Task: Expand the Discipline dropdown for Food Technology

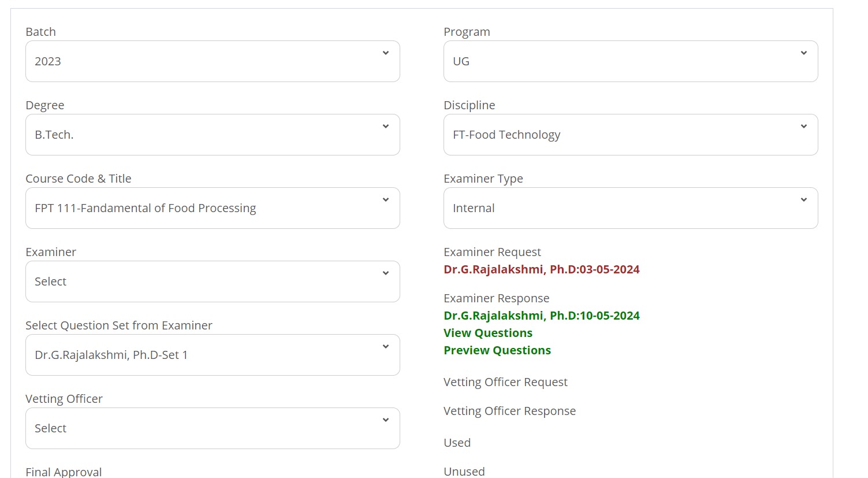Action: (x=631, y=135)
